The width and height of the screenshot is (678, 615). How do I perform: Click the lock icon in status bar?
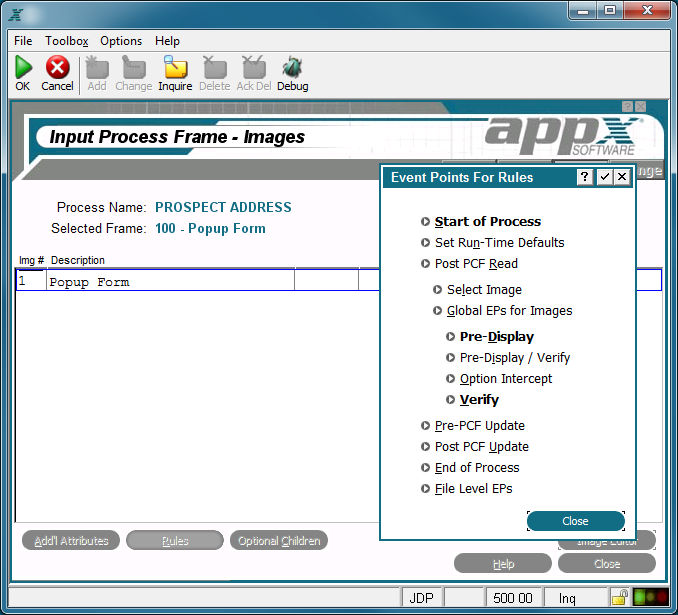coord(620,597)
